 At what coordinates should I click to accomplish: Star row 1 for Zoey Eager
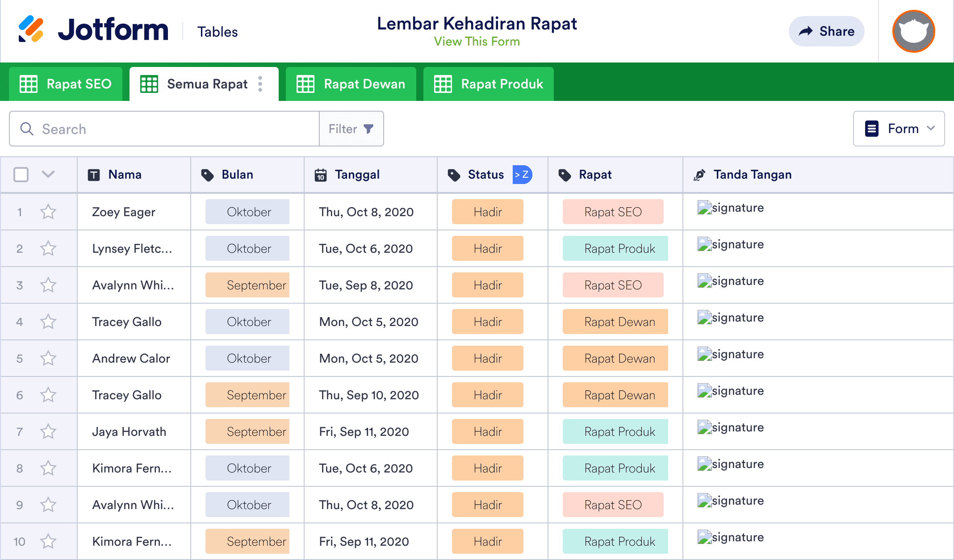coord(48,212)
